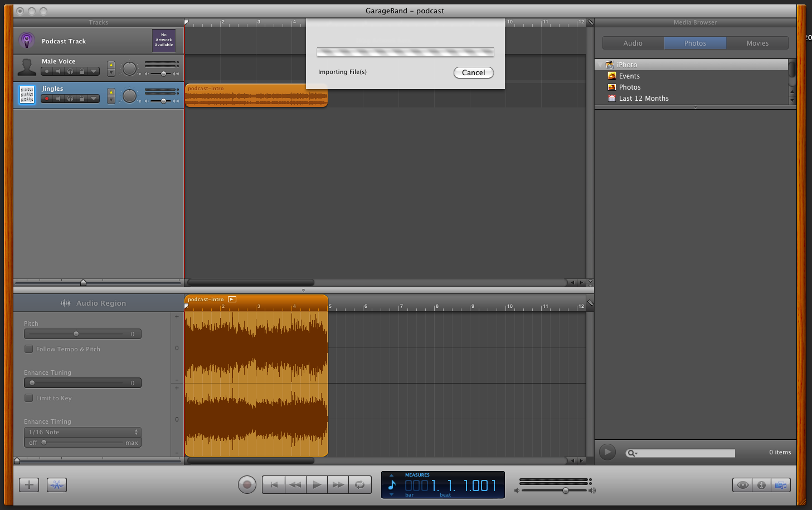Click the No Artwork Available placeholder
The height and width of the screenshot is (510, 812).
(164, 40)
